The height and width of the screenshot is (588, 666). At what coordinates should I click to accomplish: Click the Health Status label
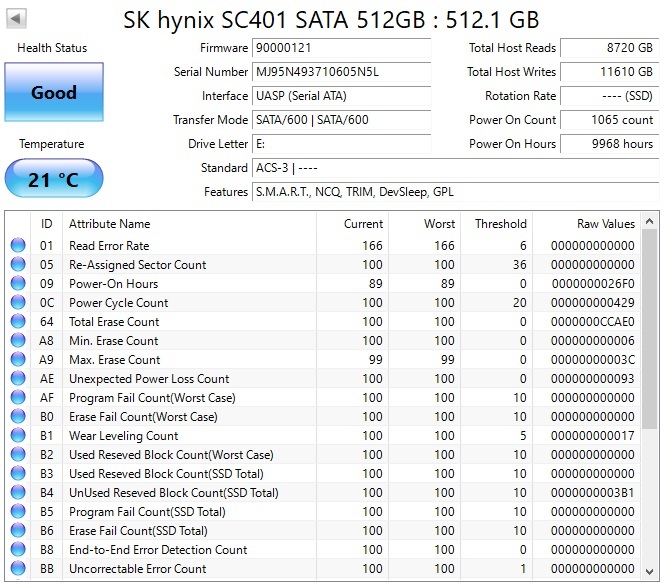[x=52, y=48]
